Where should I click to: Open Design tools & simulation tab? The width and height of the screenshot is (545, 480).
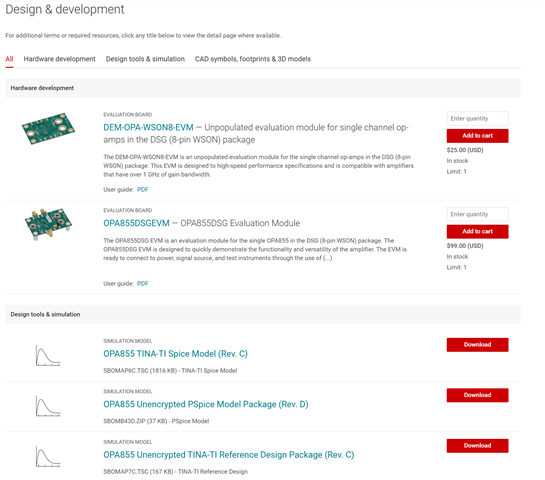(145, 59)
